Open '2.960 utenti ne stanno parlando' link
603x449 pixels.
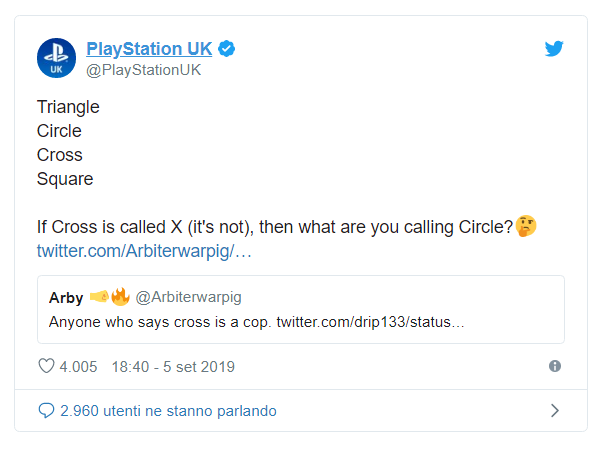(x=168, y=411)
